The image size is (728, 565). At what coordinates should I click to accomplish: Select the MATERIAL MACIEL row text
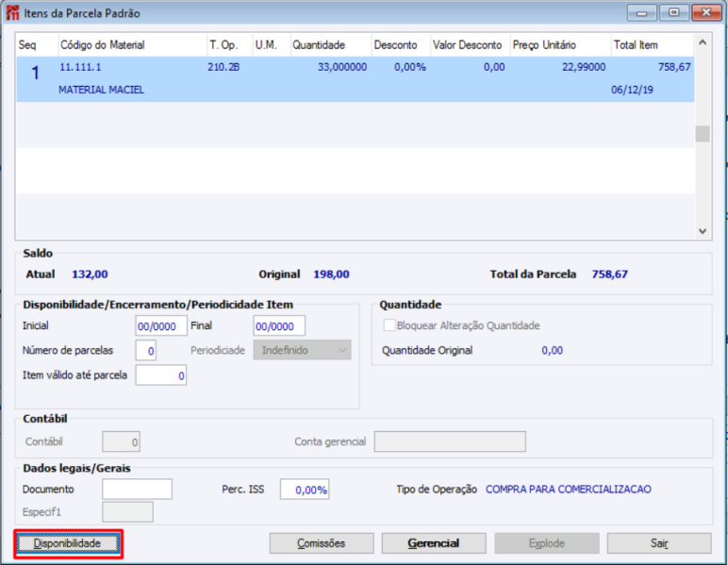coord(101,90)
